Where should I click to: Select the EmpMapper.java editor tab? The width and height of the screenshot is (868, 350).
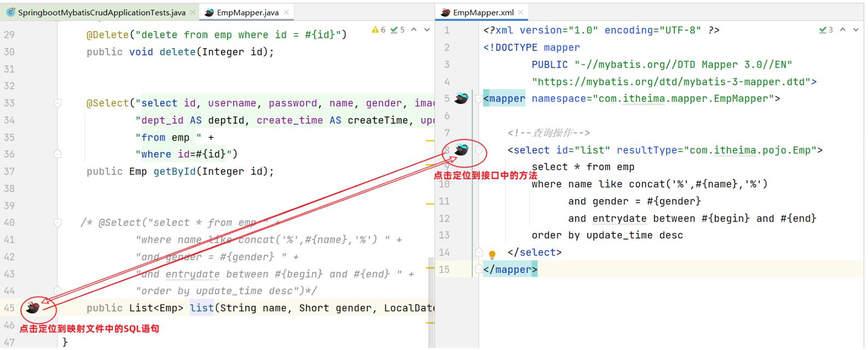pyautogui.click(x=247, y=12)
